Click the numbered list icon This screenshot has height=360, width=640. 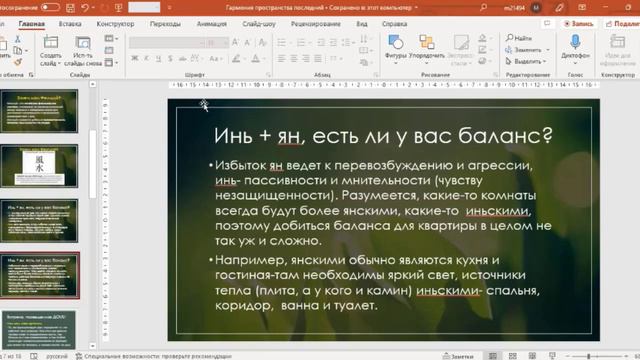pyautogui.click(x=301, y=42)
